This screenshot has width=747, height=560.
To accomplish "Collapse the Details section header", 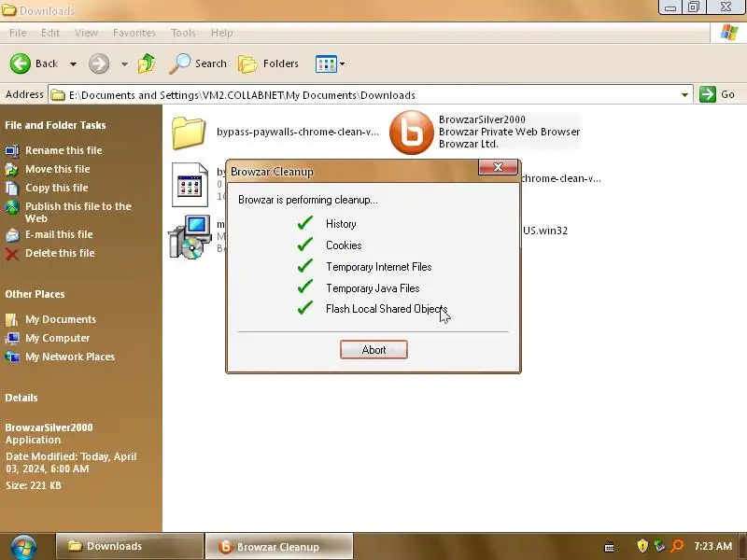I will tap(21, 398).
